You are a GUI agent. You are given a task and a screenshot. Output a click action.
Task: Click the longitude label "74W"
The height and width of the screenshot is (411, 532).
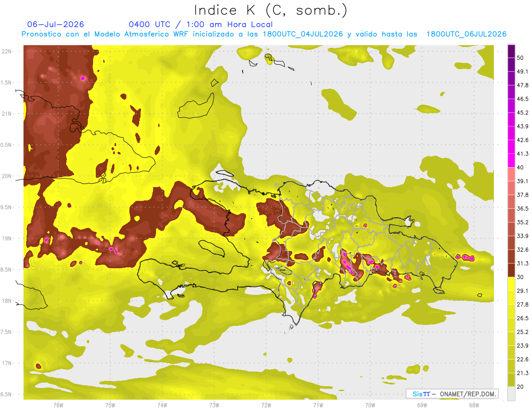[162, 405]
